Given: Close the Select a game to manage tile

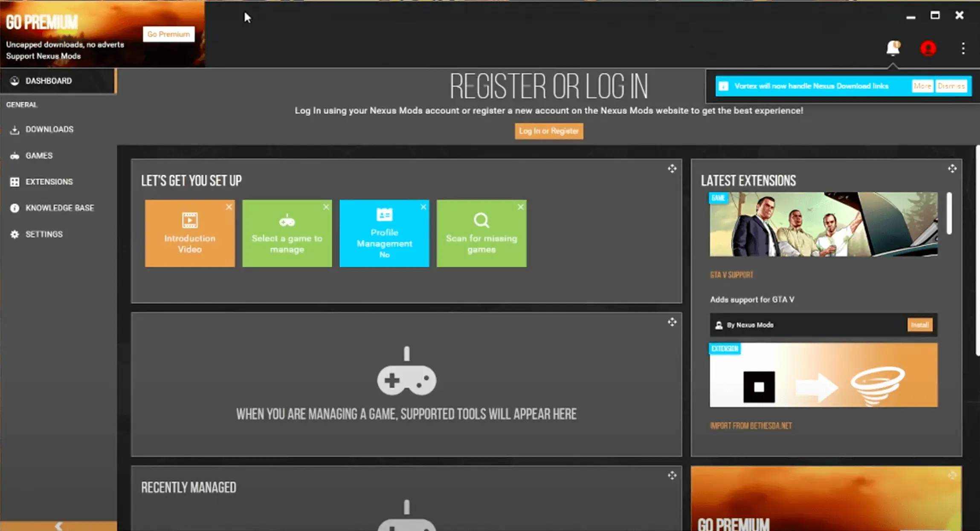Looking at the screenshot, I should click(326, 207).
